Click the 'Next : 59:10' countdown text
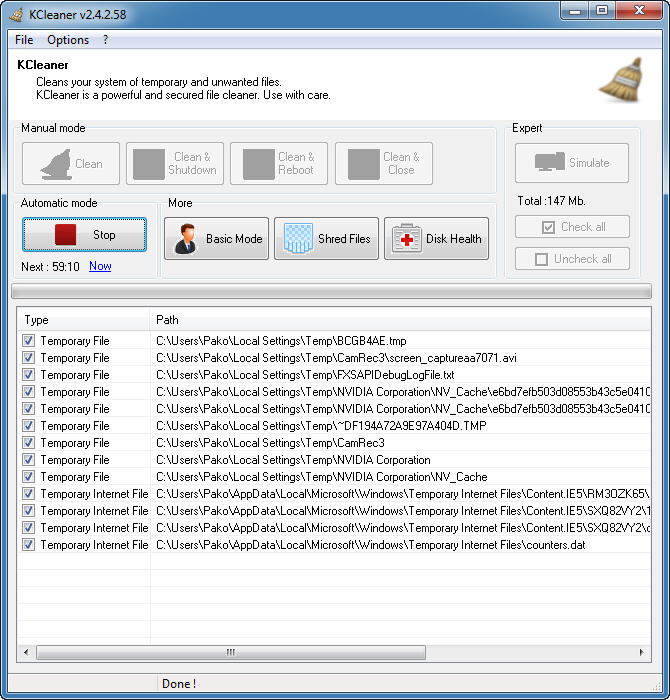 click(50, 267)
